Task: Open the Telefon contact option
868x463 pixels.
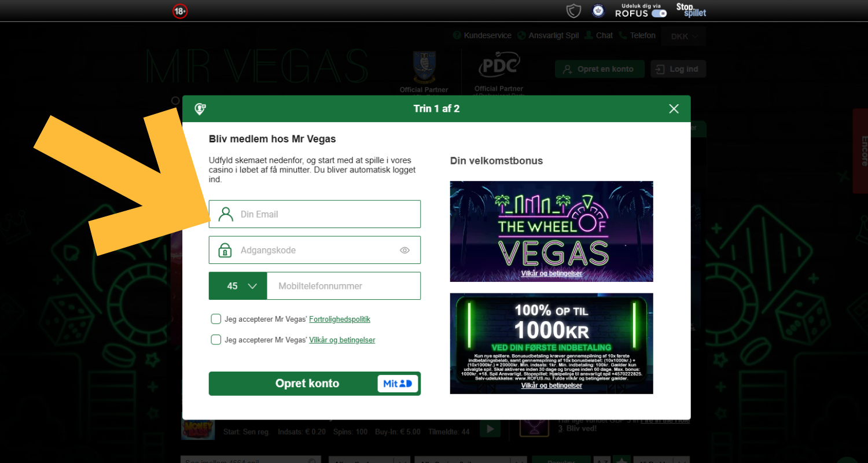Action: (637, 35)
